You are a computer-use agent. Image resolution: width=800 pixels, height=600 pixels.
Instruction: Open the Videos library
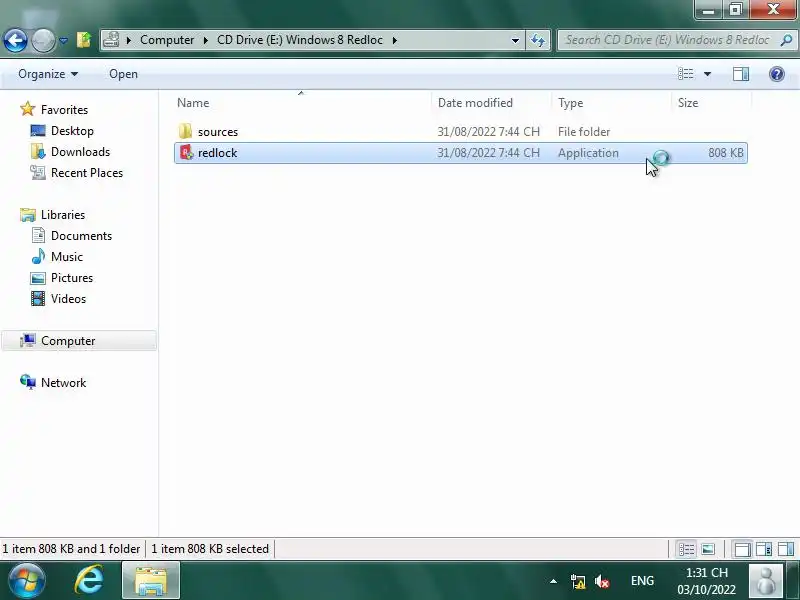[68, 298]
